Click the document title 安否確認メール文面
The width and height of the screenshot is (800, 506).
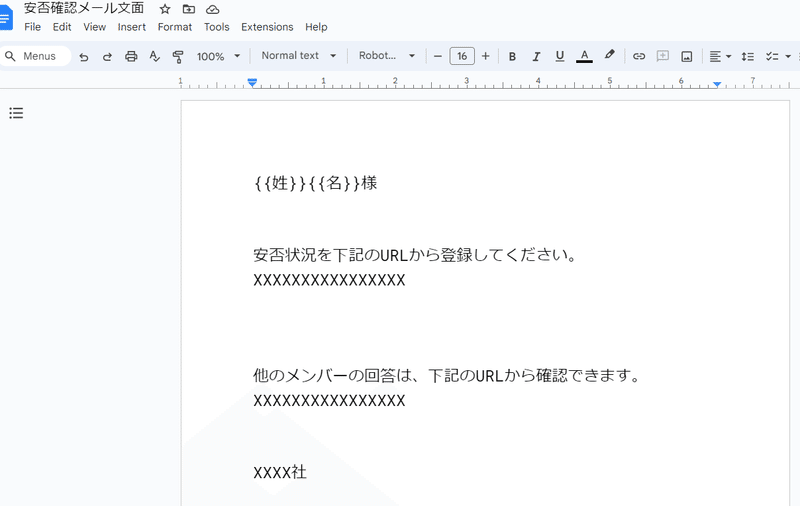[84, 8]
